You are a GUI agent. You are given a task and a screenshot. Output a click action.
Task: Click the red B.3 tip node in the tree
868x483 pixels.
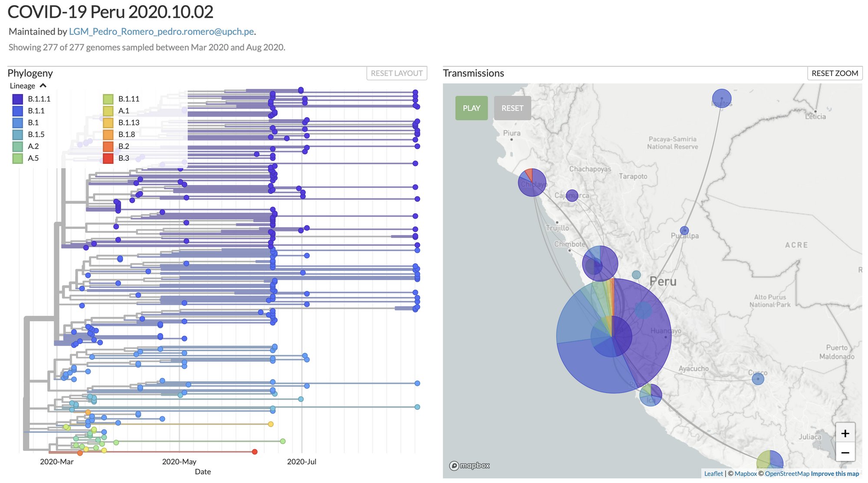pyautogui.click(x=255, y=452)
